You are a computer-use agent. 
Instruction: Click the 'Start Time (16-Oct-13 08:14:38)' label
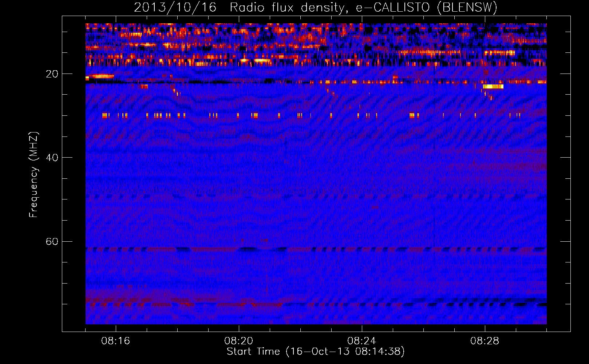316,352
